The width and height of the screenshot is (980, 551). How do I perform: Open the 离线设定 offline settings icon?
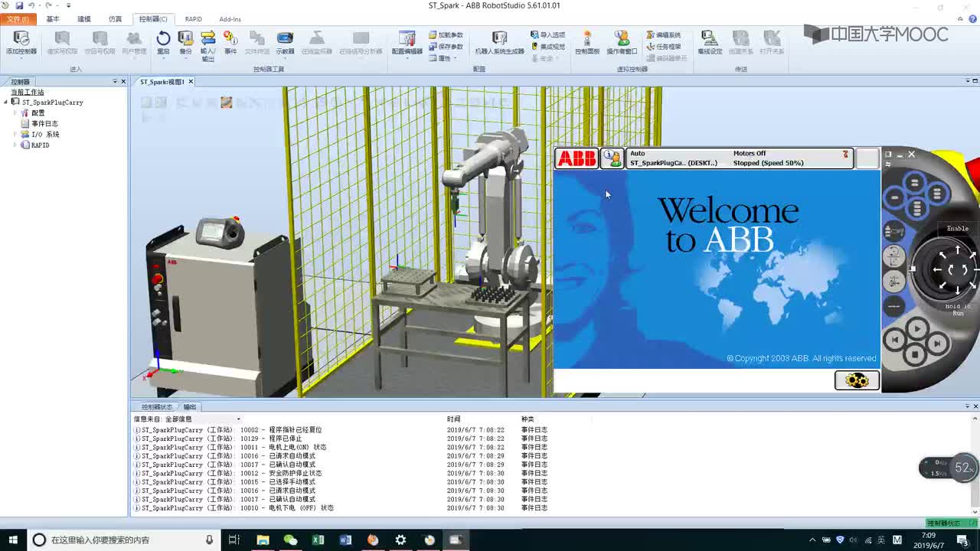point(710,43)
